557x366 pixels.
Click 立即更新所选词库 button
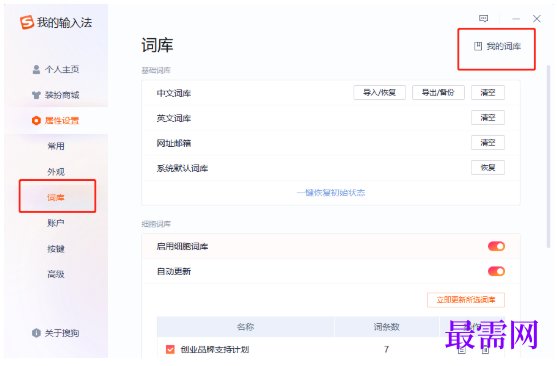466,300
